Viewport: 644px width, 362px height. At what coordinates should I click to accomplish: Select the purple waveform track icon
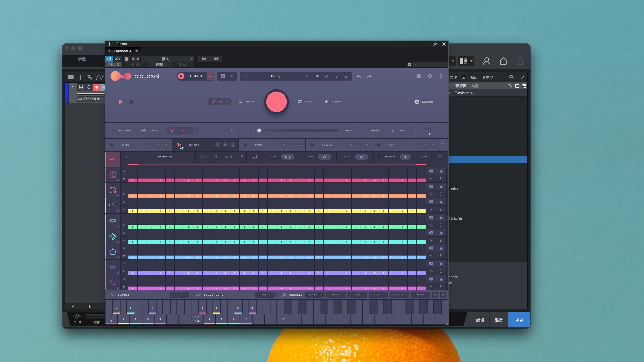point(113,267)
